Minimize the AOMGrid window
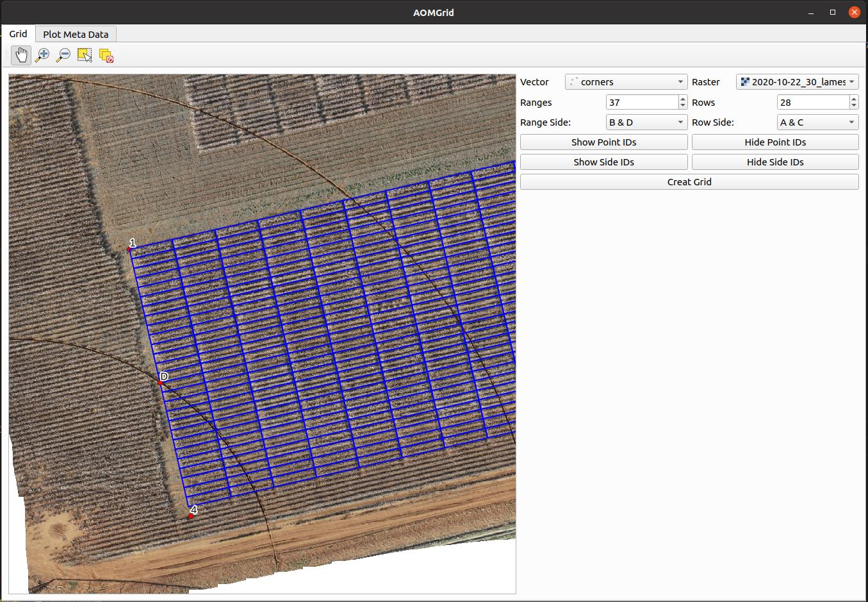The image size is (868, 602). point(812,12)
